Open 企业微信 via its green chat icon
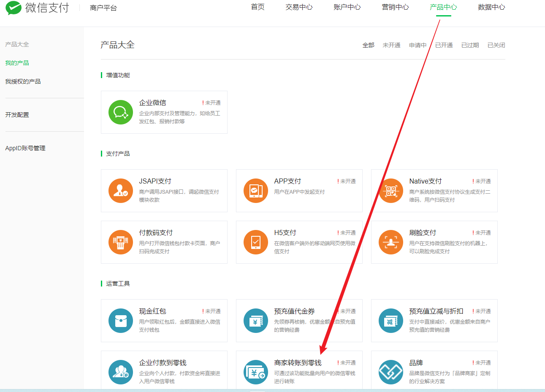The width and height of the screenshot is (545, 392). (x=120, y=112)
